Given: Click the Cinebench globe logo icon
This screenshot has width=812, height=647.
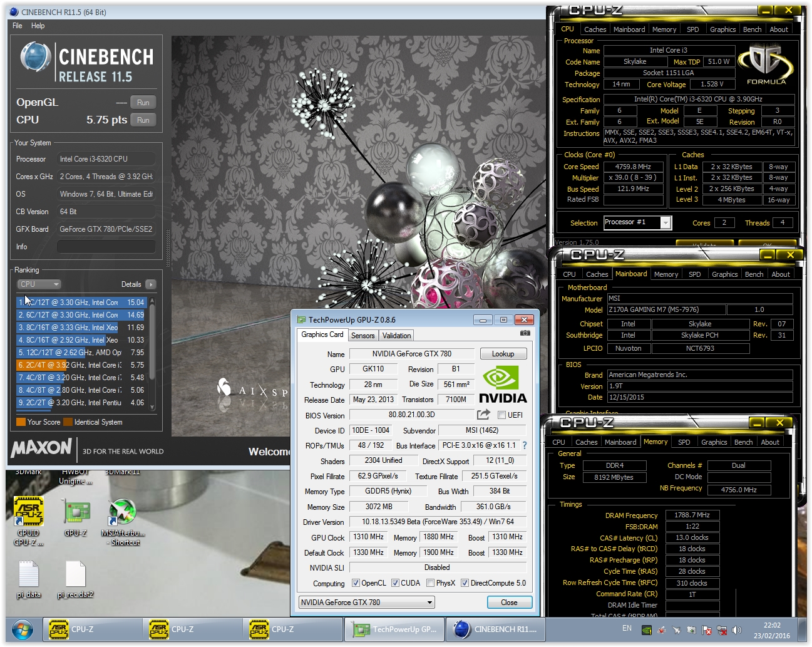Looking at the screenshot, I should pyautogui.click(x=35, y=57).
